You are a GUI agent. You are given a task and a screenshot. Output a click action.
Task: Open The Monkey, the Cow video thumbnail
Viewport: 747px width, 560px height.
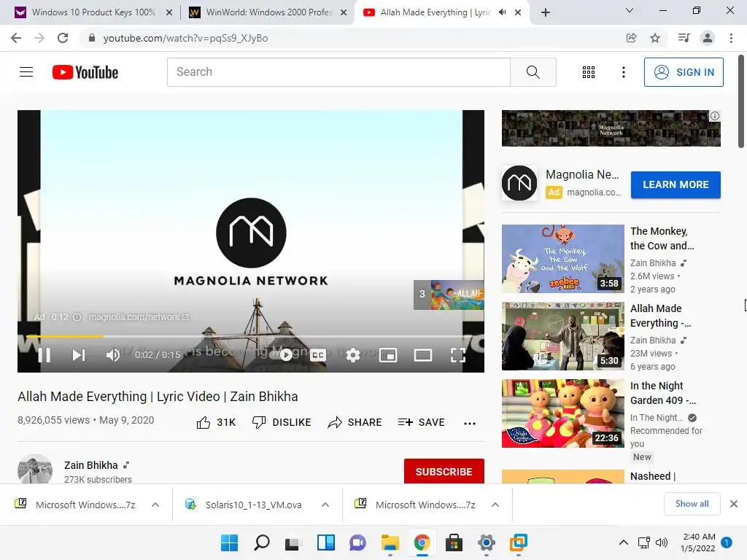point(562,259)
